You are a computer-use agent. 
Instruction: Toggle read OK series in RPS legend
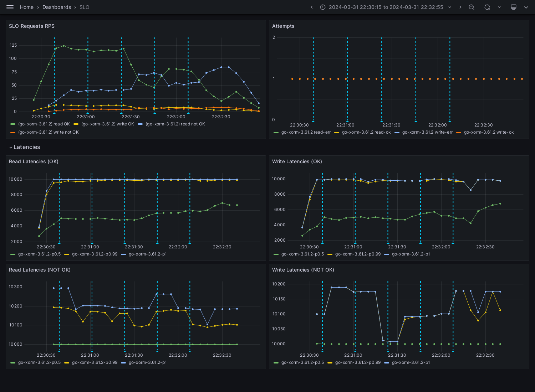(44, 124)
